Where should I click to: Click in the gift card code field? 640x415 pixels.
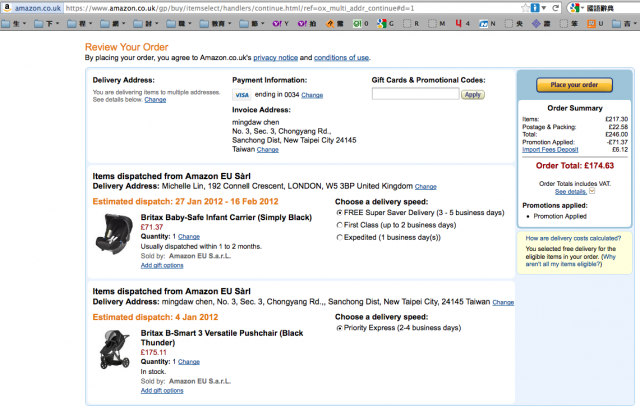414,94
